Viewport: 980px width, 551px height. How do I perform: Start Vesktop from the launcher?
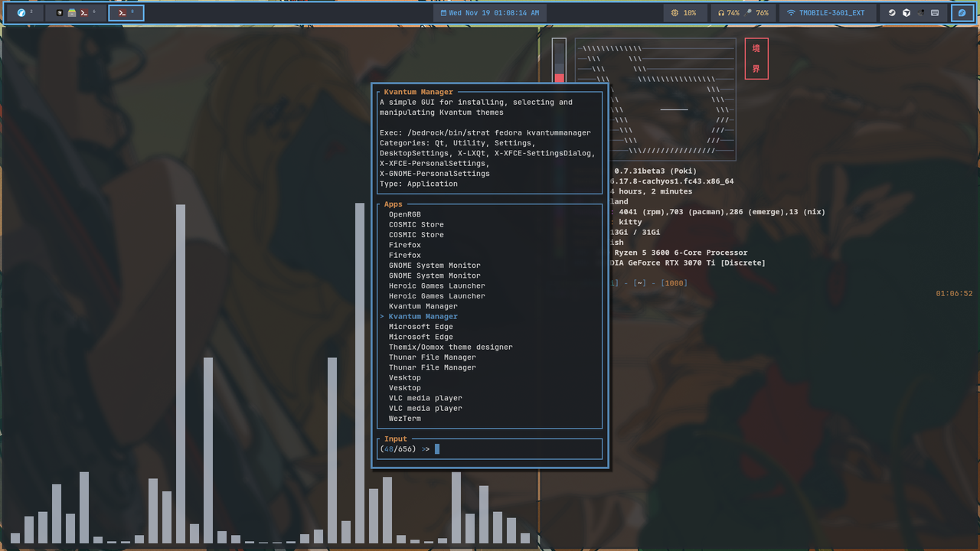click(404, 377)
